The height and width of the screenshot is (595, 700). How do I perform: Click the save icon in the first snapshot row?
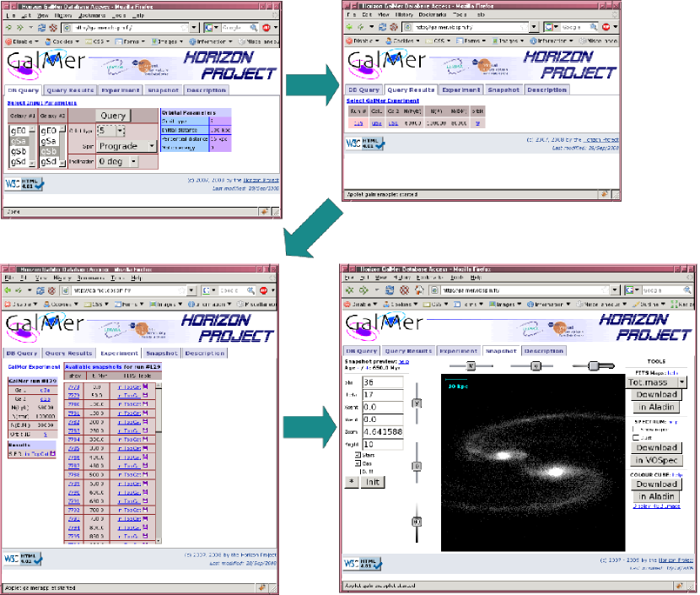(x=147, y=387)
